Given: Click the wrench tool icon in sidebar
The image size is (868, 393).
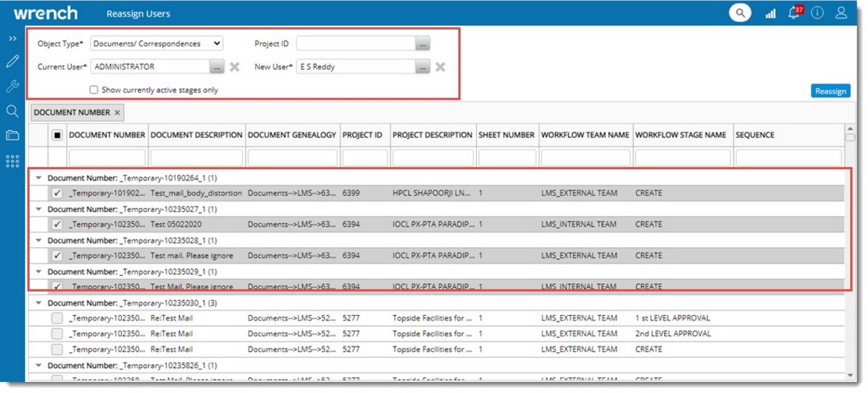Looking at the screenshot, I should click(x=12, y=86).
